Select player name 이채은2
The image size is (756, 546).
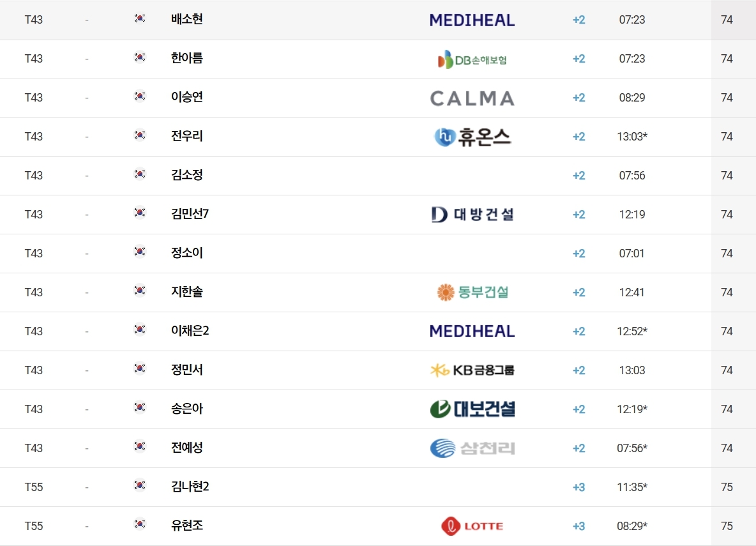(190, 331)
